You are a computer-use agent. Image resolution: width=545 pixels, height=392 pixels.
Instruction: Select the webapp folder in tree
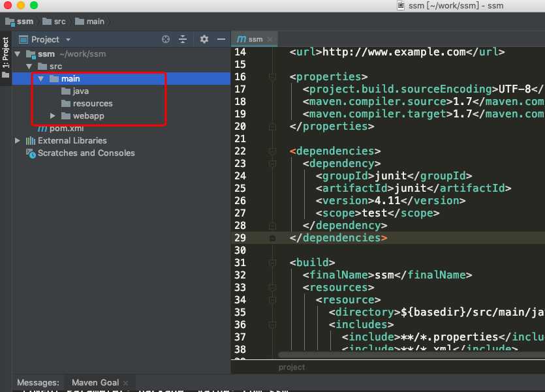pyautogui.click(x=88, y=116)
